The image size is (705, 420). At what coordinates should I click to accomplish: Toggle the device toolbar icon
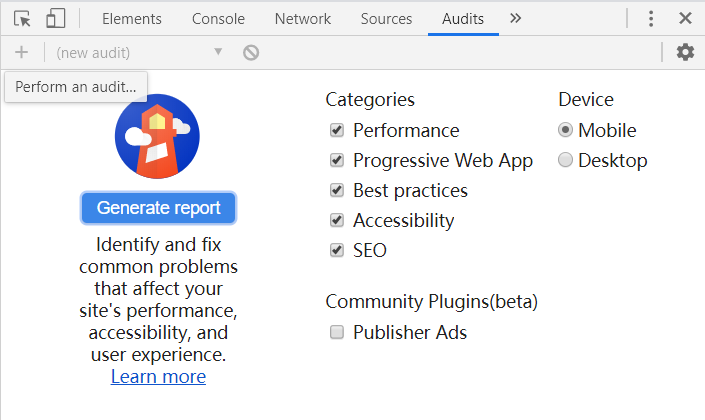[55, 19]
